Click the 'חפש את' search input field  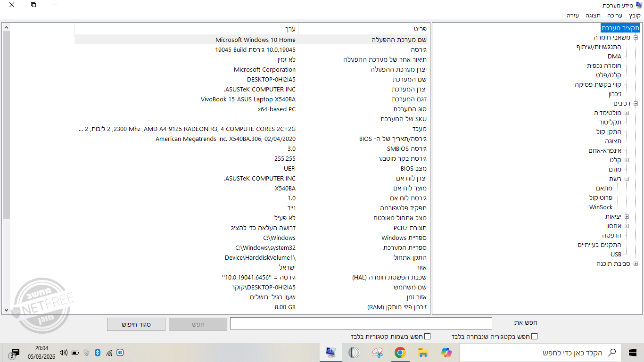[361, 323]
